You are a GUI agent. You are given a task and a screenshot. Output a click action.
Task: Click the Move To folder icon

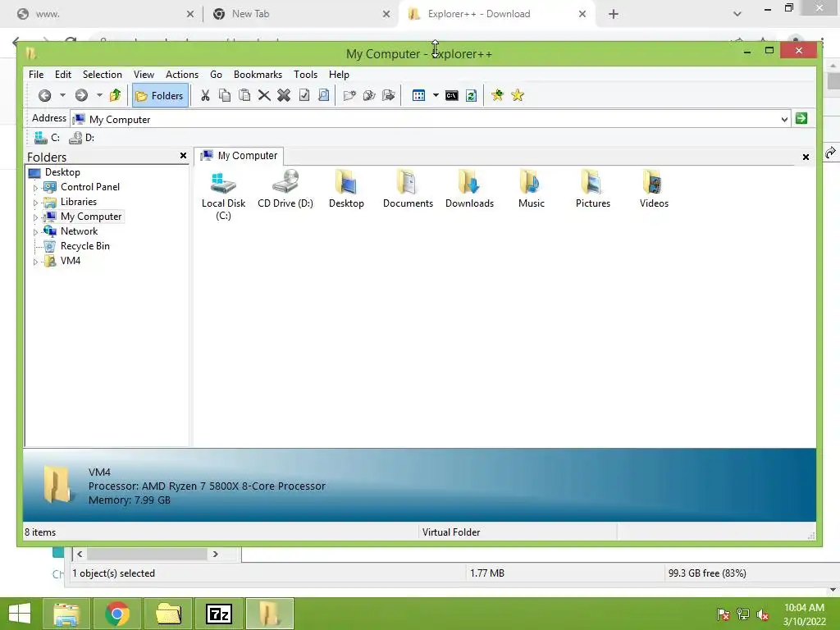click(x=389, y=95)
